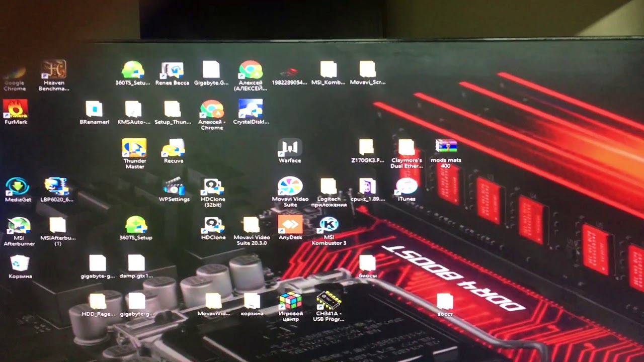Viewport: 644px width, 362px height.
Task: Open the MSI Afterburner shortcut
Action: [19, 231]
